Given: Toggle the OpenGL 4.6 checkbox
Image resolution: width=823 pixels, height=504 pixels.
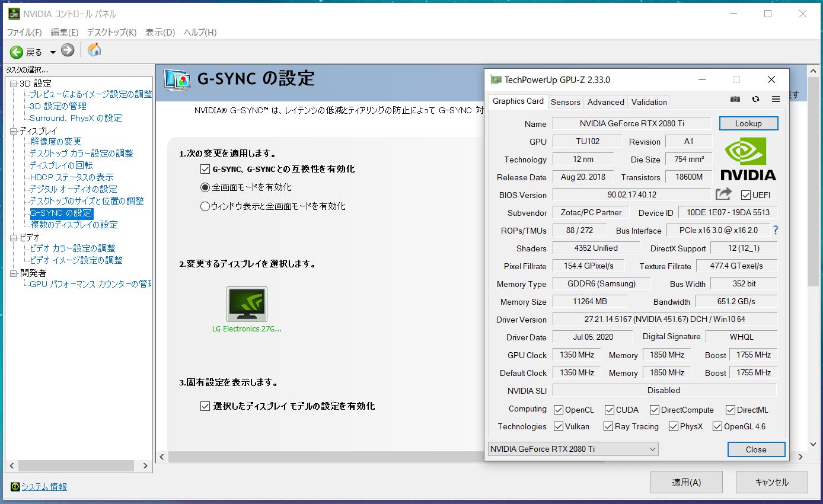Looking at the screenshot, I should click(x=717, y=426).
